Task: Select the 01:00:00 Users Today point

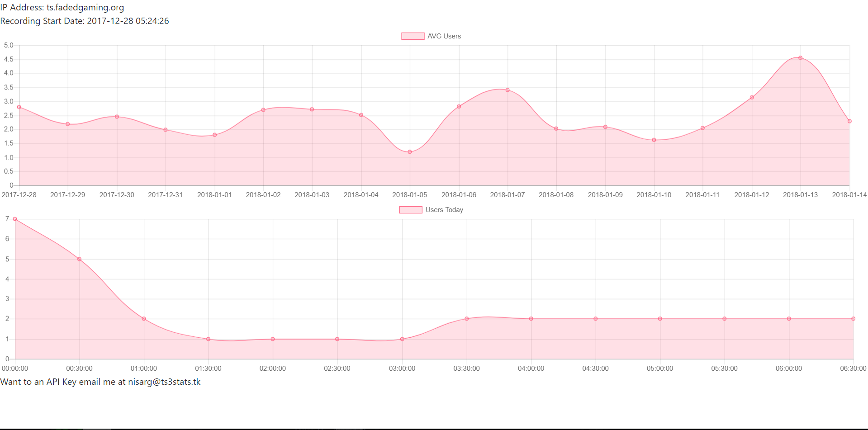Action: (x=144, y=319)
